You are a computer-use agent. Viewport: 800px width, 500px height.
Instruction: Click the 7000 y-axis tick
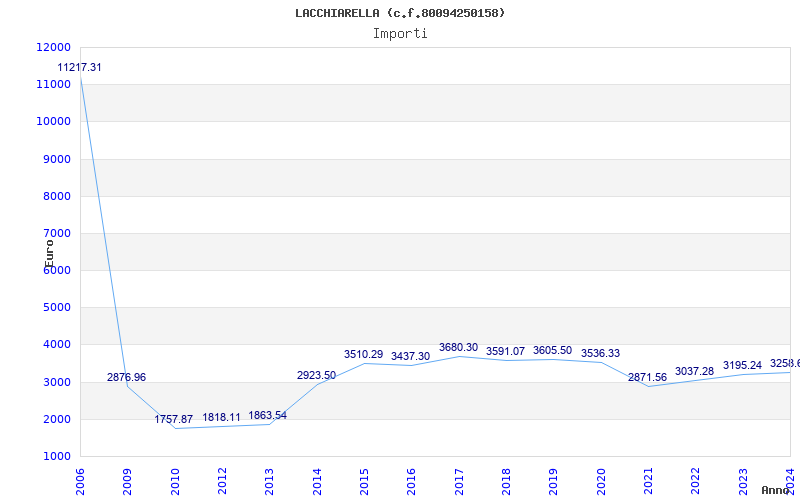pyautogui.click(x=56, y=234)
